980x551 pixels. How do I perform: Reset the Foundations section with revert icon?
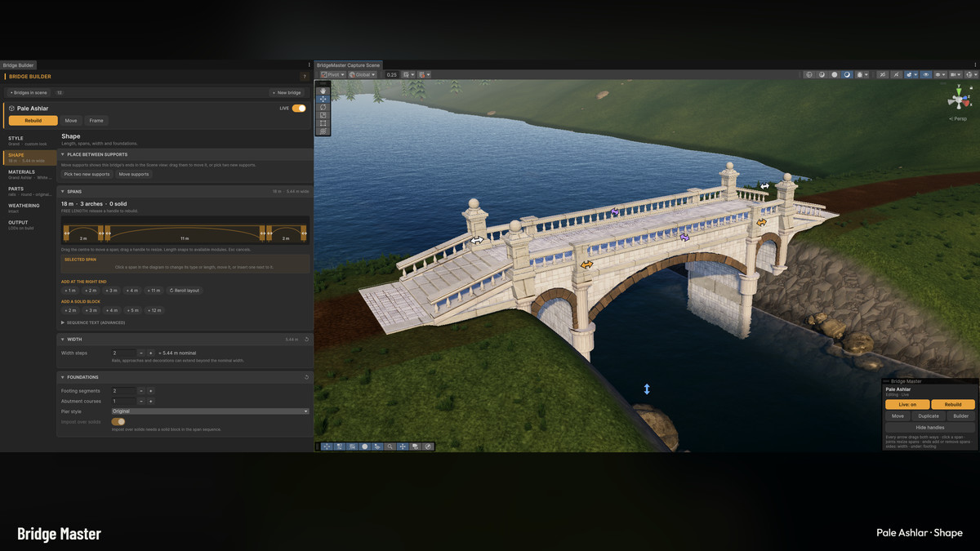[306, 377]
